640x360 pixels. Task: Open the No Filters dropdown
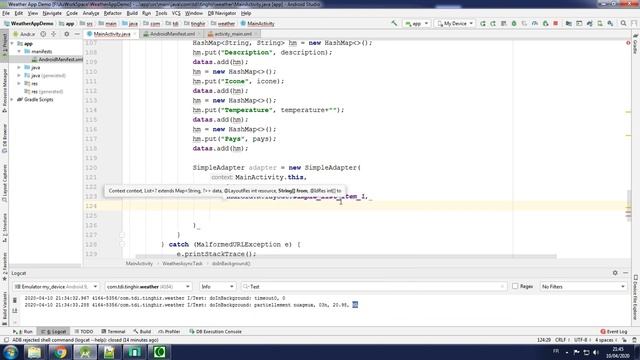click(x=583, y=287)
